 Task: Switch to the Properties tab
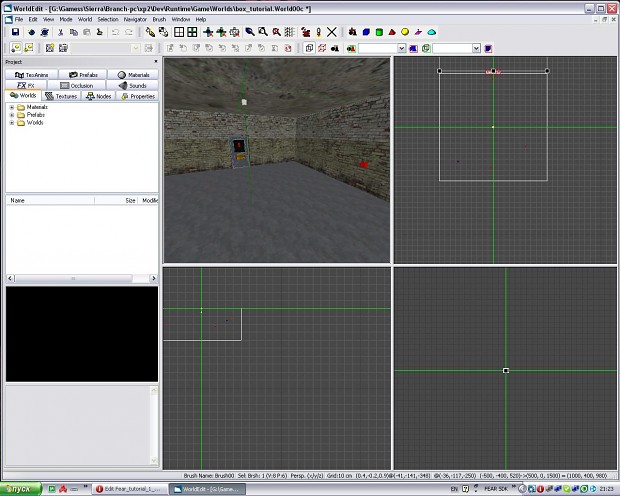pyautogui.click(x=138, y=96)
